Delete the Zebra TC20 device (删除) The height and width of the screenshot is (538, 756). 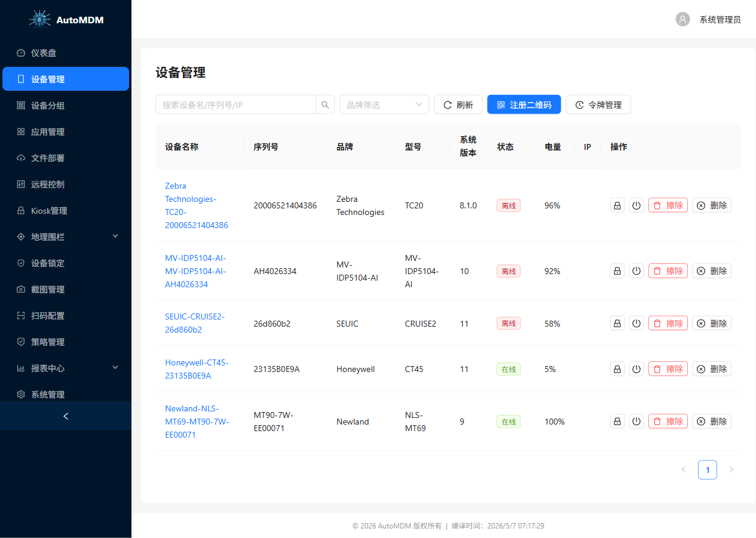(712, 205)
